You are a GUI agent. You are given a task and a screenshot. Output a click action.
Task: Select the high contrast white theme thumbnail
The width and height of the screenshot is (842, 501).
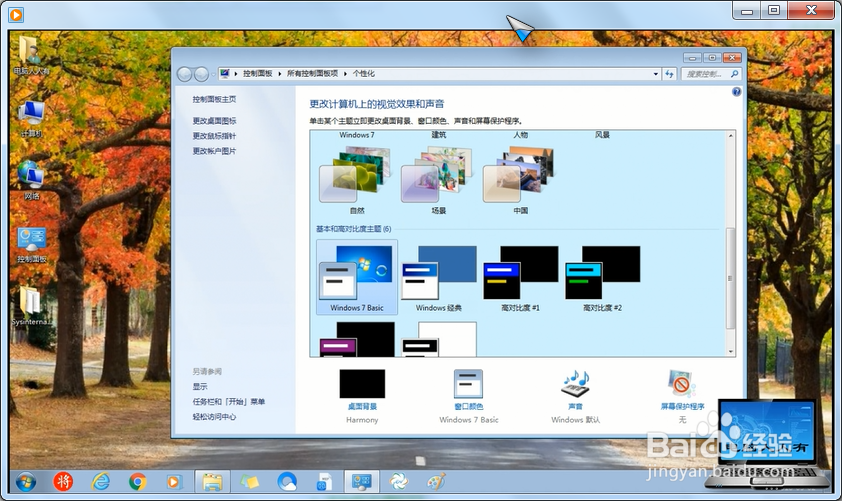439,339
